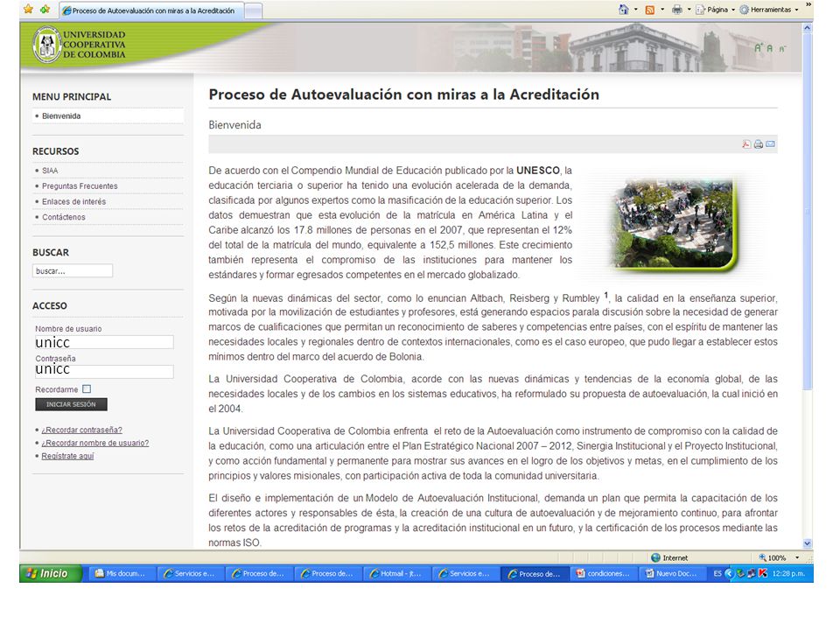Click the orange RSS feeds icon
Viewport: 840px width, 630px height.
650,10
